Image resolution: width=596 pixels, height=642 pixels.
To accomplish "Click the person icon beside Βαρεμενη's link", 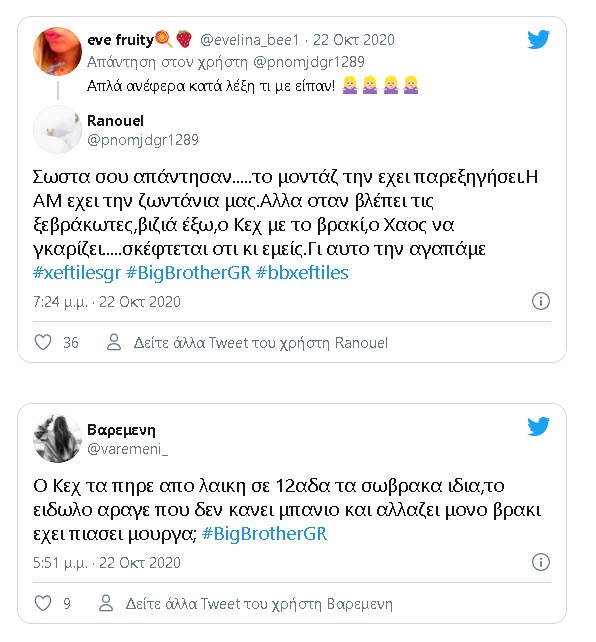I will coord(106,604).
